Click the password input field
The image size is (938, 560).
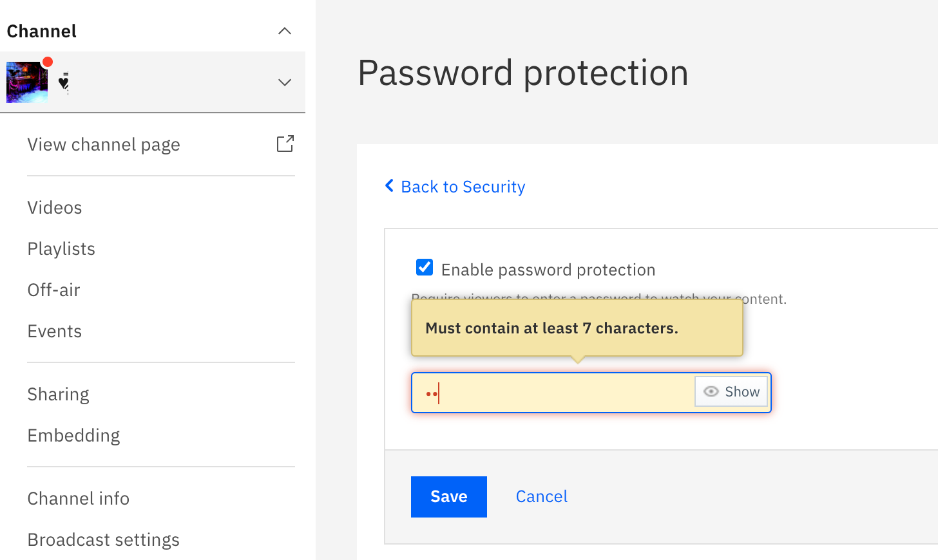tap(553, 393)
